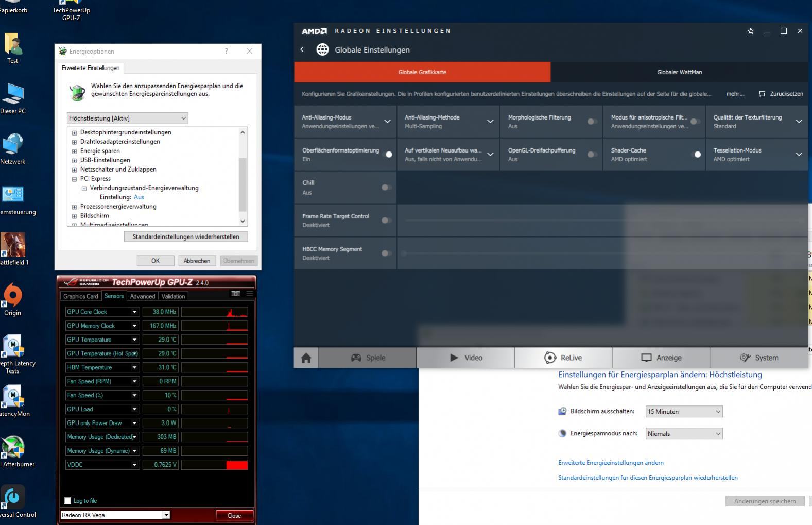Toggle Oberflächenformatoptimierung switch

point(387,155)
